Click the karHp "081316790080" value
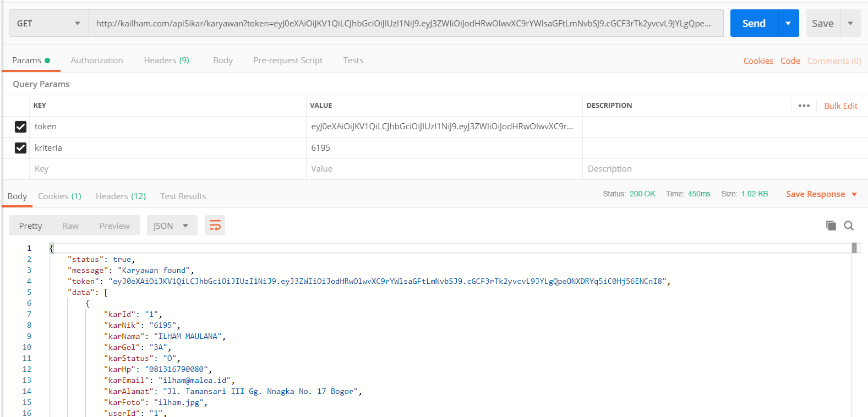 tap(176, 370)
